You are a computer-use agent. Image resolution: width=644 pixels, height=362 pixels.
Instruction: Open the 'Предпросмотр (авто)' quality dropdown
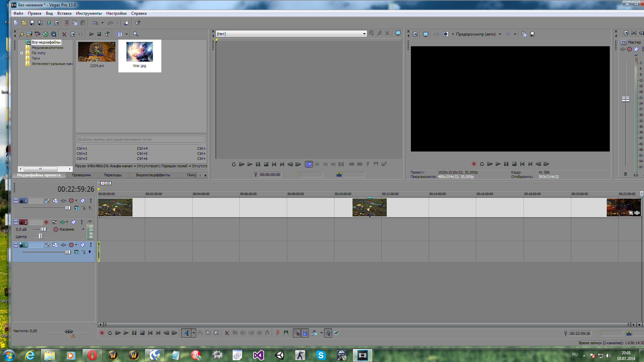[500, 34]
